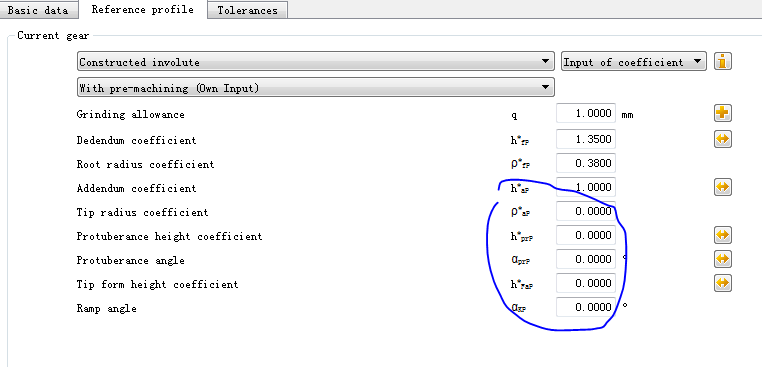The width and height of the screenshot is (762, 367).
Task: Click the Dedendum coefficient label
Action: tap(137, 140)
